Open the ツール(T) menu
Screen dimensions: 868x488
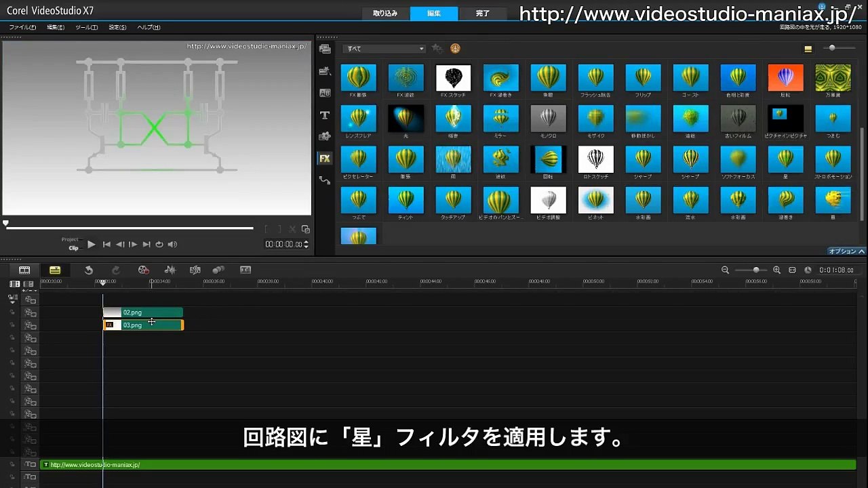click(87, 28)
